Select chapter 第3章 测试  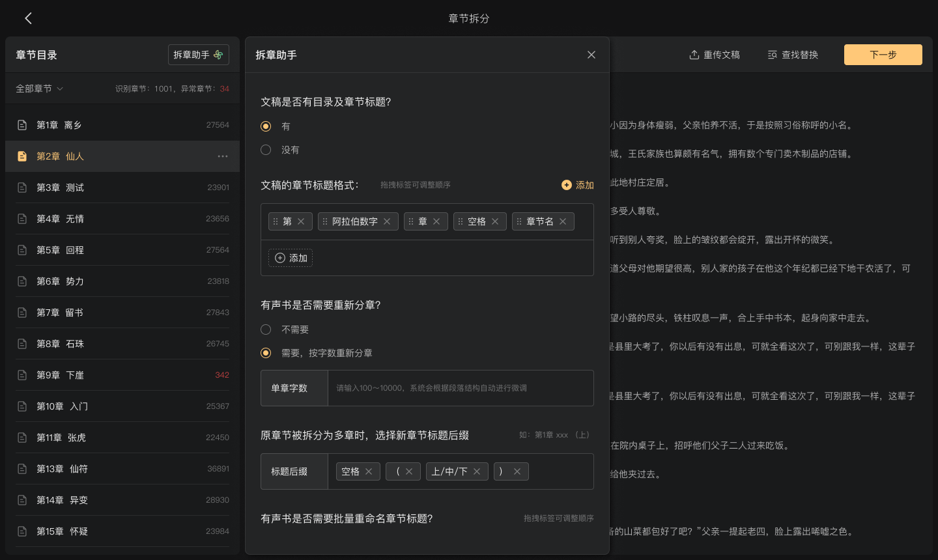pyautogui.click(x=122, y=188)
